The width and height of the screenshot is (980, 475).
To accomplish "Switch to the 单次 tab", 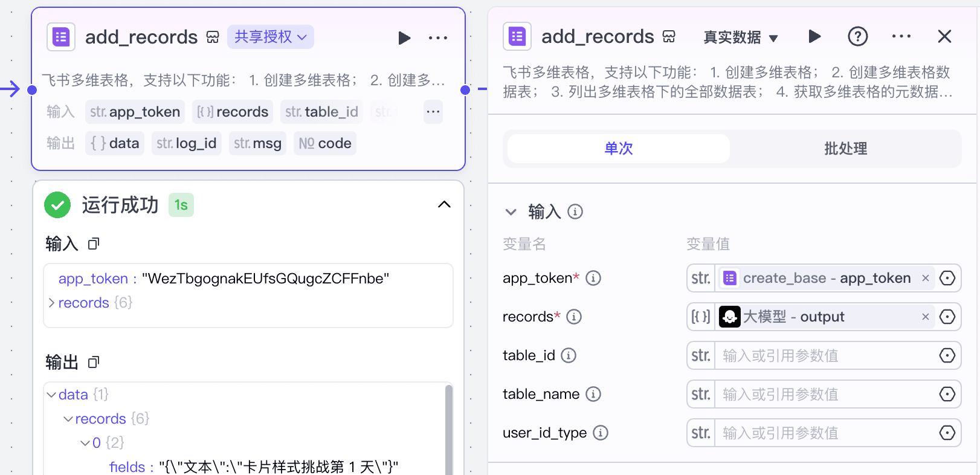I will click(619, 149).
